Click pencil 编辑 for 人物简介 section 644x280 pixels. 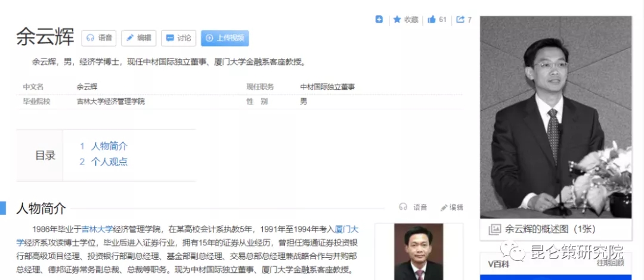click(451, 207)
